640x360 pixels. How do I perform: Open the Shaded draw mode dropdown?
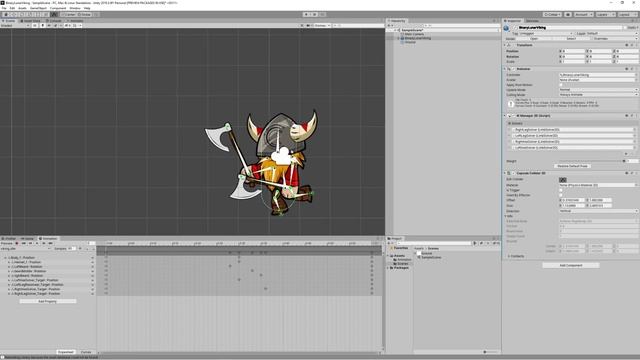(x=15, y=25)
